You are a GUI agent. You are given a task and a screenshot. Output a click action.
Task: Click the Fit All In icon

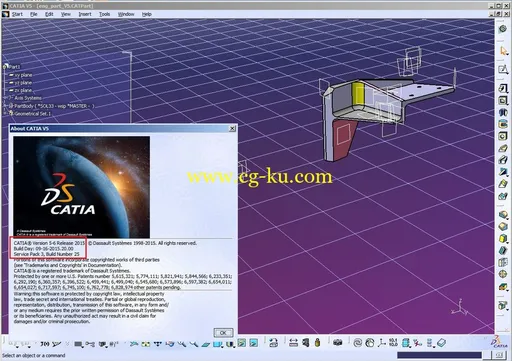[x=369, y=343]
